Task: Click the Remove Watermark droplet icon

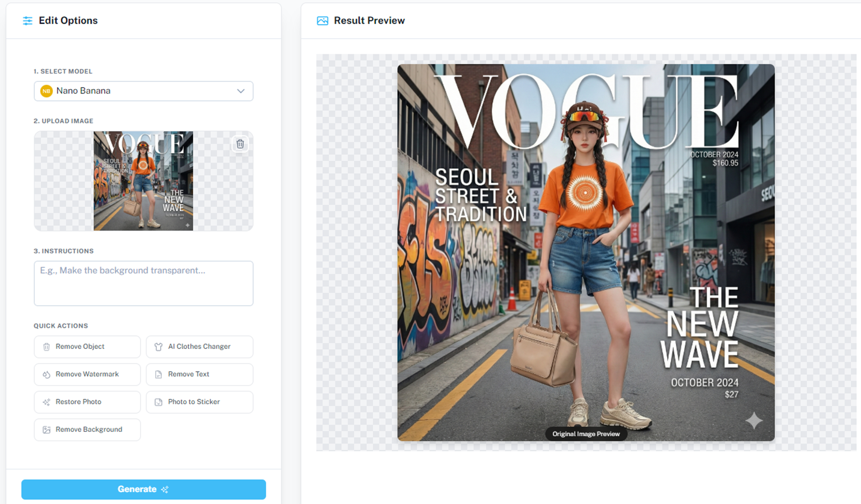Action: (x=46, y=375)
